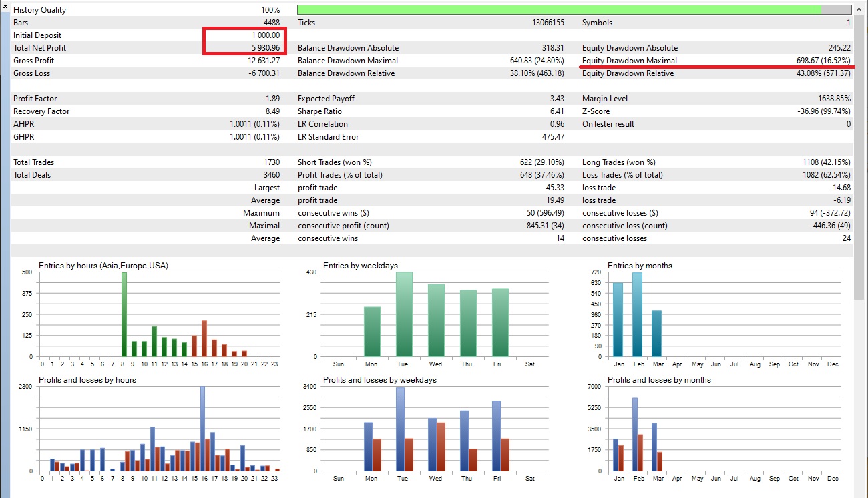The width and height of the screenshot is (868, 498).
Task: Click the value 698.67 (16.52%)
Action: pyautogui.click(x=823, y=61)
